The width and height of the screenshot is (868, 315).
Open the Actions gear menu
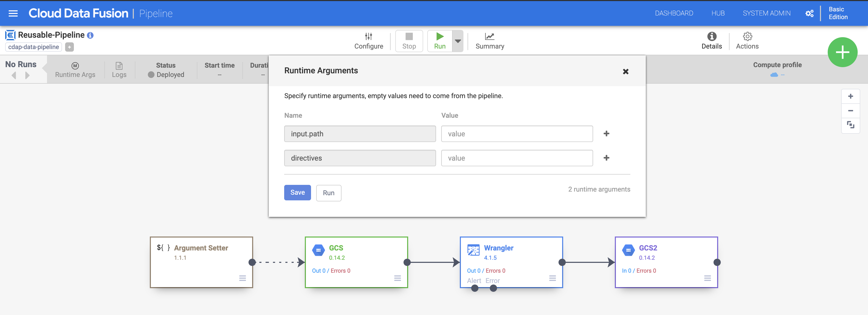[x=747, y=36]
